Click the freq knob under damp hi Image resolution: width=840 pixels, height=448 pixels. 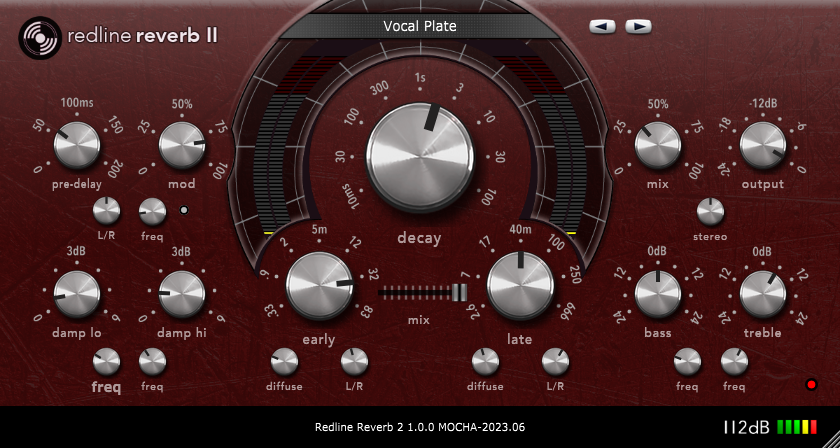[153, 362]
